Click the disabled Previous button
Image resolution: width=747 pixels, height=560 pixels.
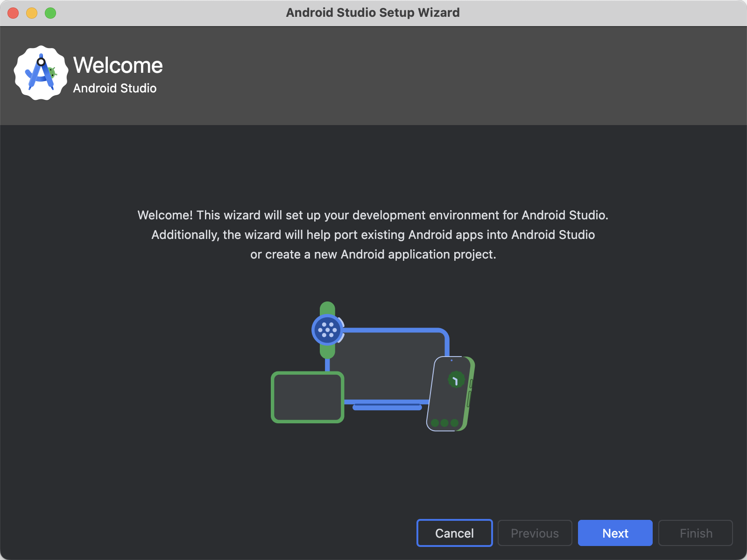tap(535, 533)
